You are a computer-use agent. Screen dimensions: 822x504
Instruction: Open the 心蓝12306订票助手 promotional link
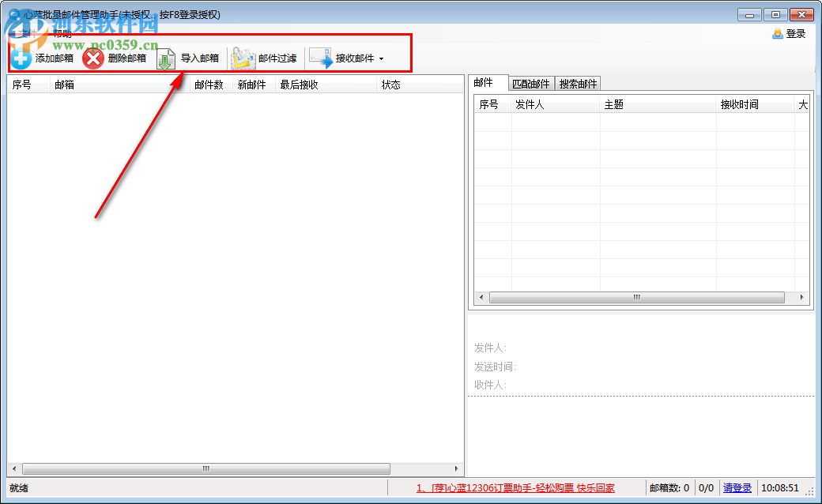click(515, 487)
